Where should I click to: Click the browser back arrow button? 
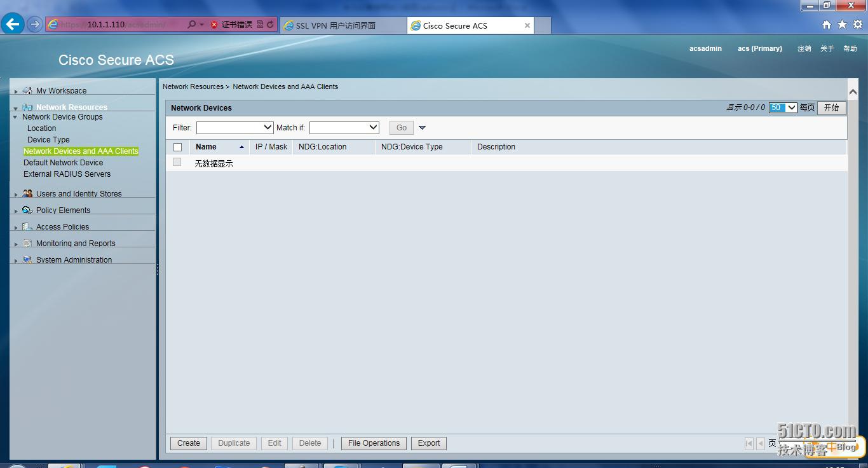coord(13,24)
